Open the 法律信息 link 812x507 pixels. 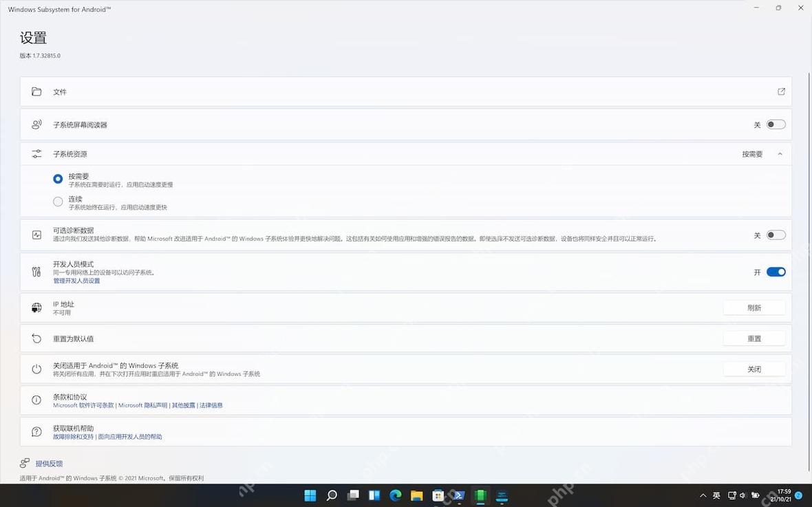coord(211,405)
